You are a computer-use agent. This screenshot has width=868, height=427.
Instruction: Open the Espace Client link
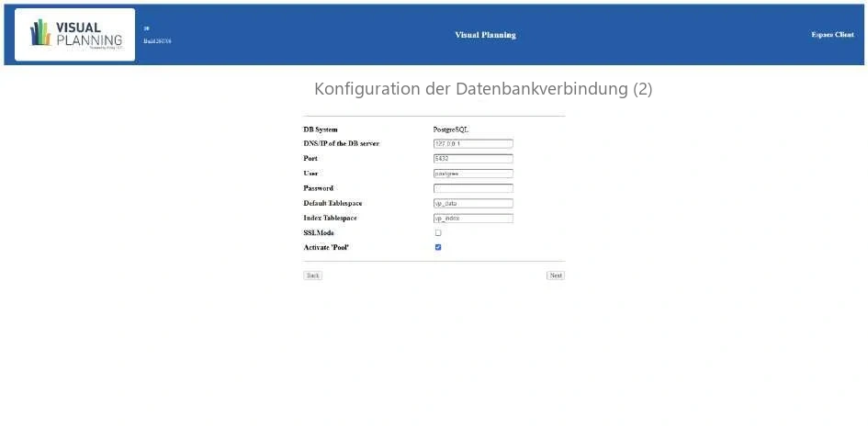pyautogui.click(x=832, y=34)
